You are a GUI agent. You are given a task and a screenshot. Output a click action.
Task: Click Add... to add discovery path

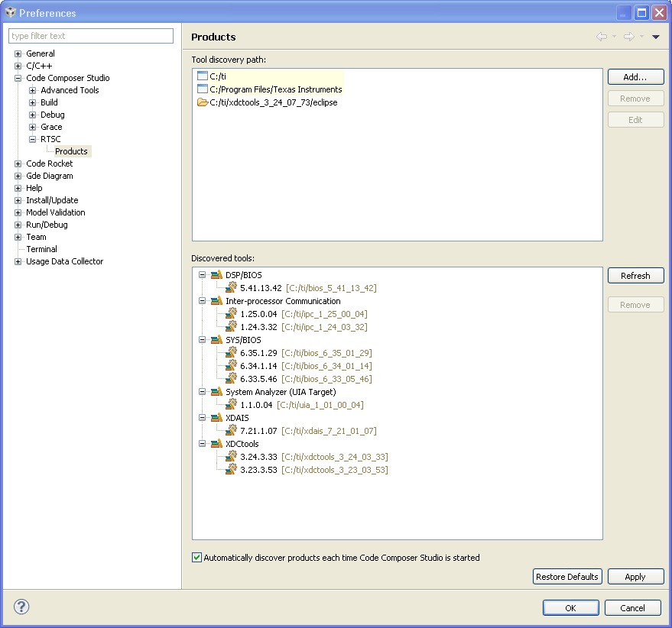click(x=635, y=77)
